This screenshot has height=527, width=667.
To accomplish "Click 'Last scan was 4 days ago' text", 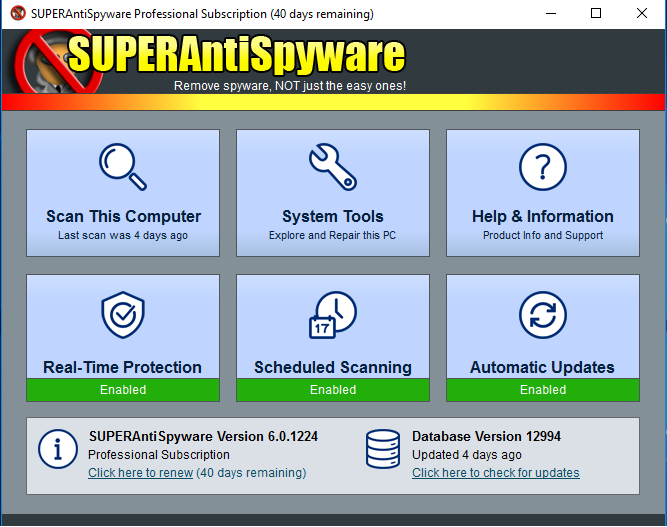I will tap(123, 235).
